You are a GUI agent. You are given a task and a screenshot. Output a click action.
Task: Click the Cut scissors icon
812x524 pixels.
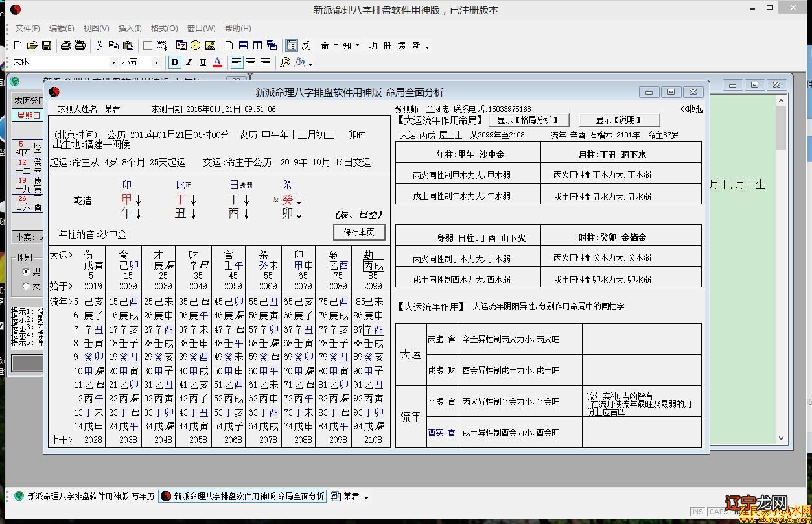click(99, 45)
